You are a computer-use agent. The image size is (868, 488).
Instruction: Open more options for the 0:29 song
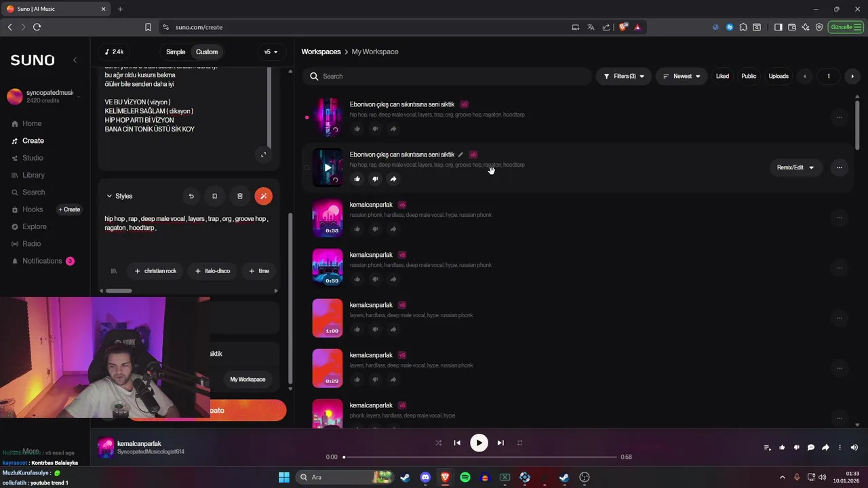(x=840, y=368)
